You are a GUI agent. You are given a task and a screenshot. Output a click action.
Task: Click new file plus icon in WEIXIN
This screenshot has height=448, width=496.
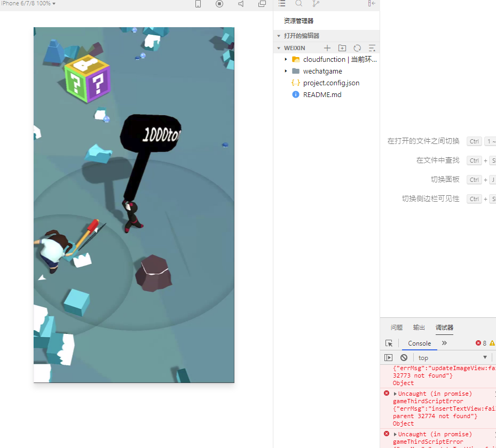(327, 48)
